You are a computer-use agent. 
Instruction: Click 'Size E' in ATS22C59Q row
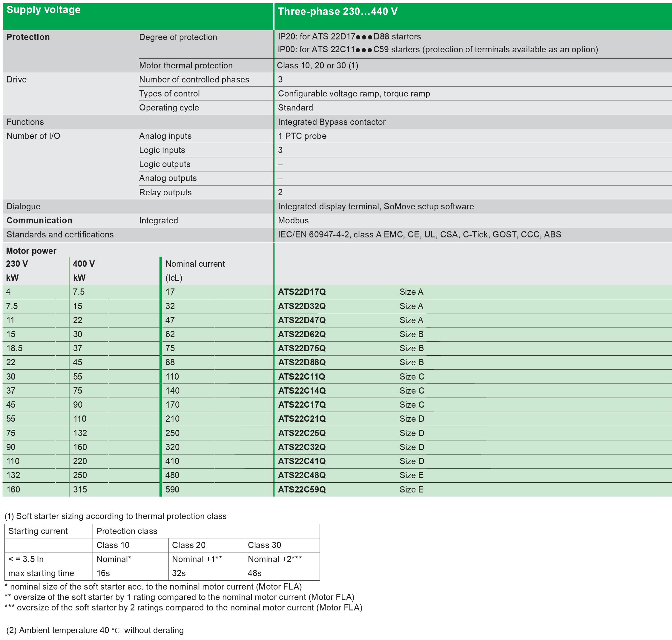[x=411, y=489]
